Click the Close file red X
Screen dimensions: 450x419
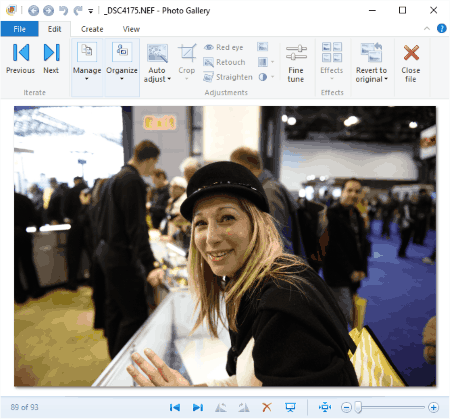pyautogui.click(x=411, y=63)
